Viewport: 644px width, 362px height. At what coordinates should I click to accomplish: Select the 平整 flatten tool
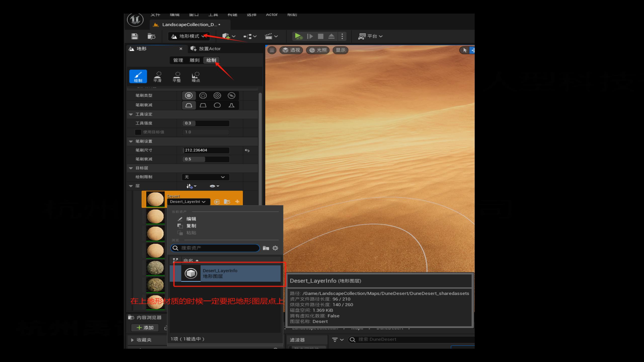tap(177, 76)
